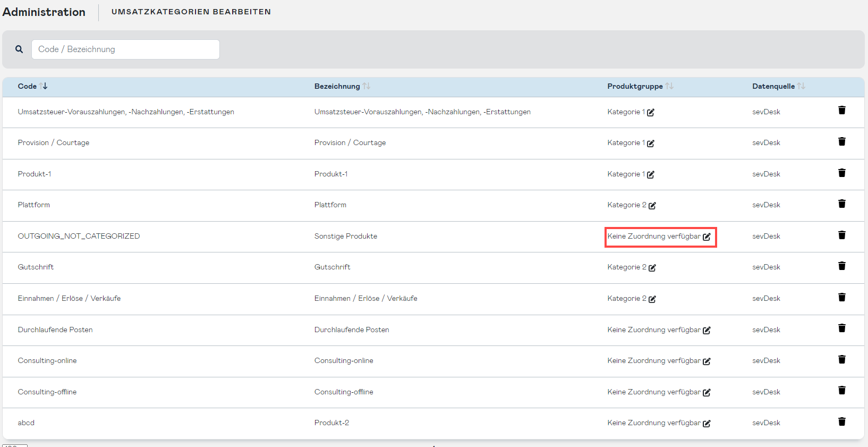Delete the Umsatzsteuer-Vorauszahlungen row via trash icon
This screenshot has height=447, width=868.
842,110
